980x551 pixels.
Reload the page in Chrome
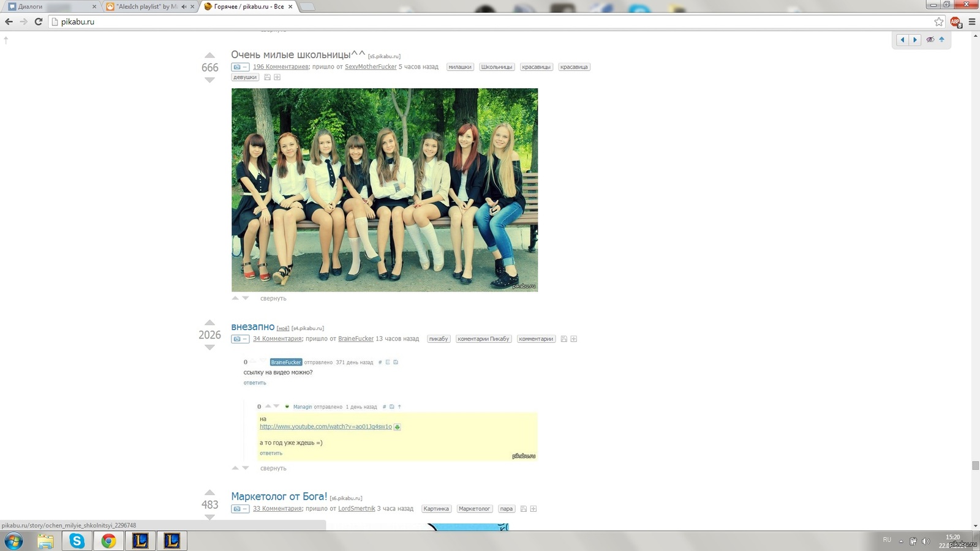point(38,21)
